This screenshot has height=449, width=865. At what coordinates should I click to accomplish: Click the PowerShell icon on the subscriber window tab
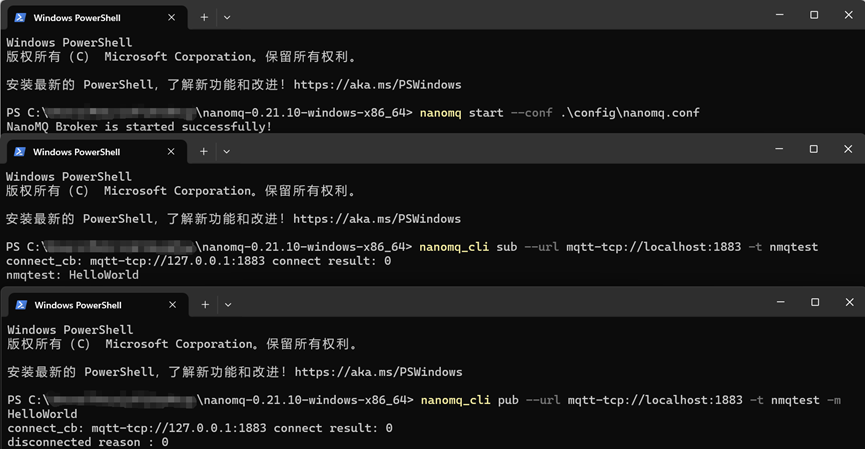click(19, 152)
